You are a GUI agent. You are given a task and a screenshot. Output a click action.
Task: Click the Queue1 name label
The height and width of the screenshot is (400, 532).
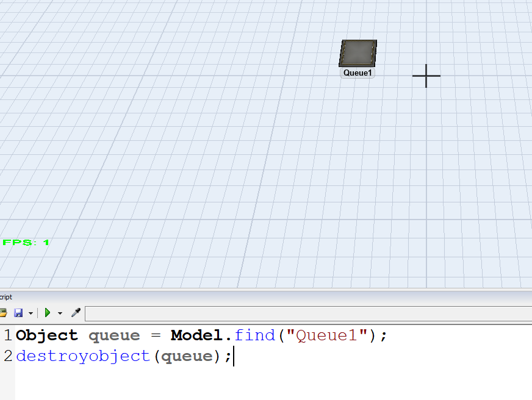click(358, 73)
